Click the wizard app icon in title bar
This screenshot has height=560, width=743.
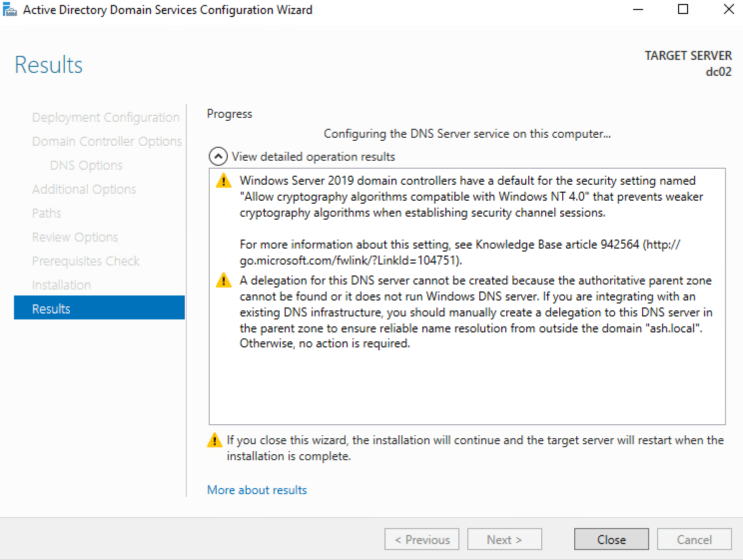(10, 9)
